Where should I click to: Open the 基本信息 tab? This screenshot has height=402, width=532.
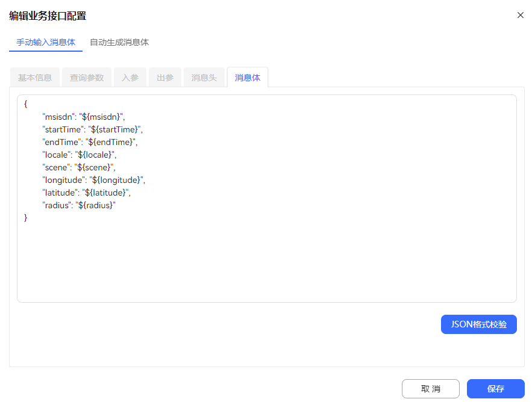[x=35, y=78]
